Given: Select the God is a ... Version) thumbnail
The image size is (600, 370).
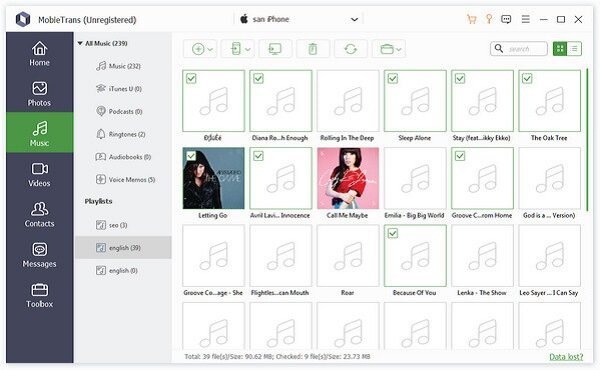Looking at the screenshot, I should click(x=549, y=178).
